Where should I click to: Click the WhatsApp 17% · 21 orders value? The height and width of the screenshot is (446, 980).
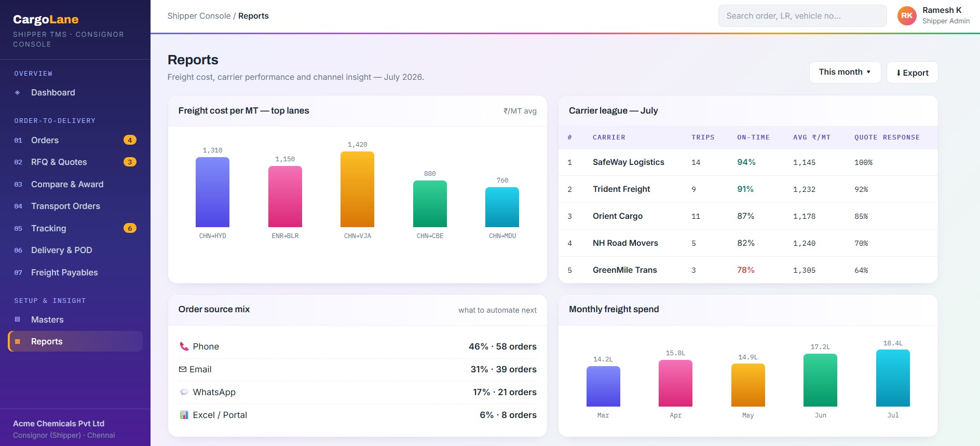click(505, 392)
